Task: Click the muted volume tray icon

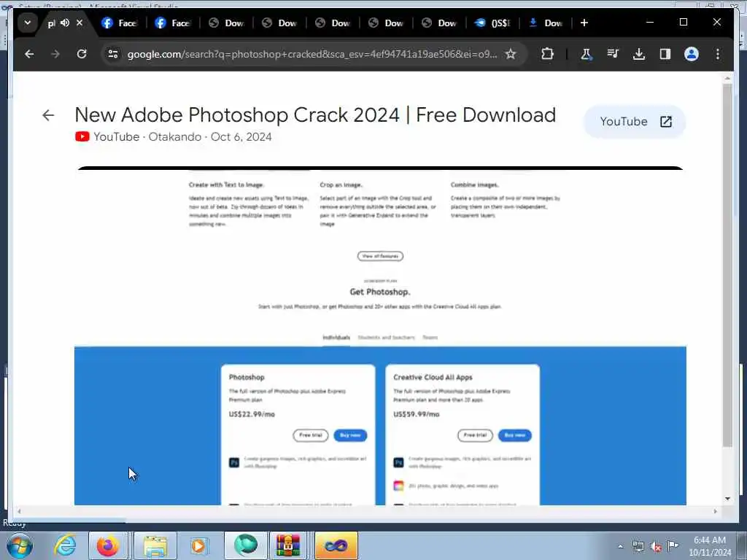Action: (656, 547)
